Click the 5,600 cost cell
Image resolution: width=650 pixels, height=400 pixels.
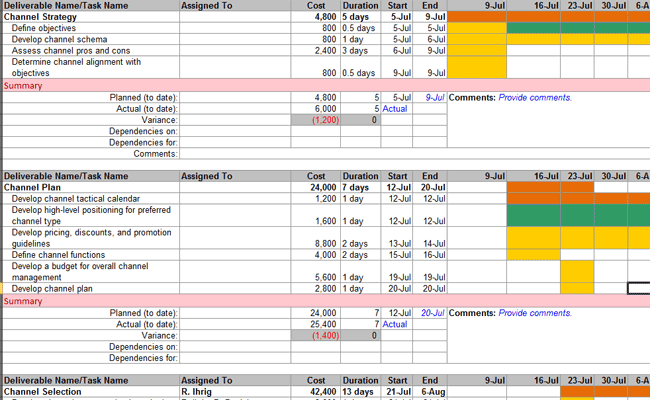pos(316,272)
